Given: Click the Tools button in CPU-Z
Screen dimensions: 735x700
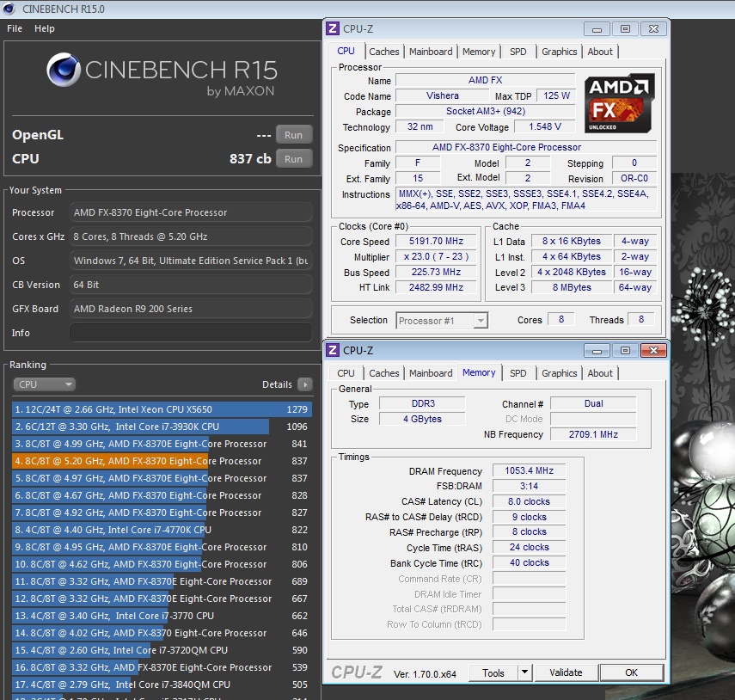Looking at the screenshot, I should click(x=493, y=672).
